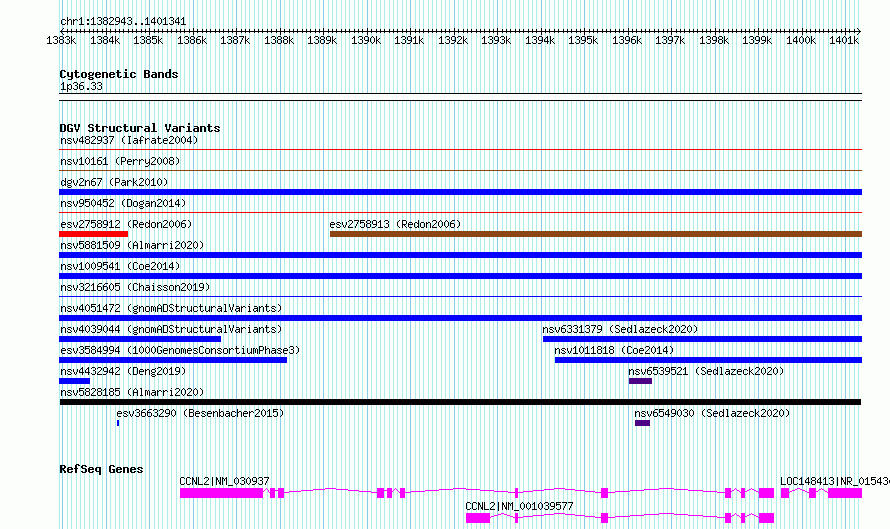Select the 1p36.33 band label
This screenshot has width=890, height=529.
click(x=81, y=86)
